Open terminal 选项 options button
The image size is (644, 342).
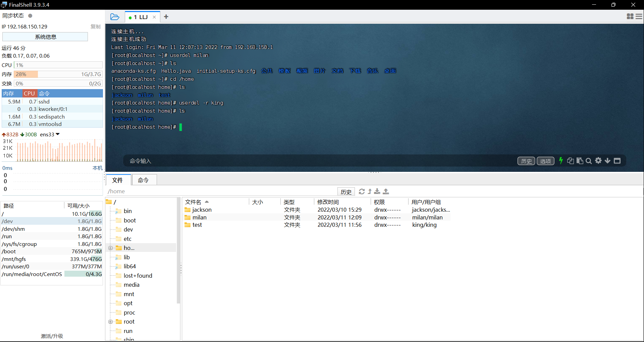[545, 161]
